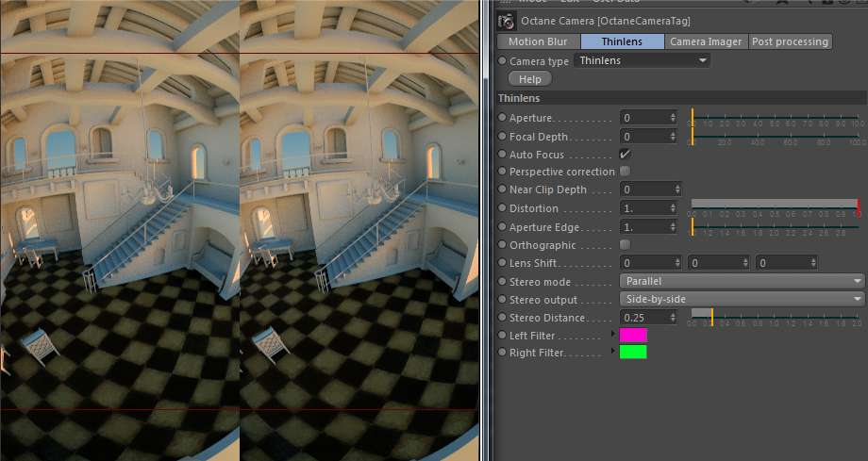The height and width of the screenshot is (461, 868).
Task: Open the Stereo output dropdown
Action: 742,300
